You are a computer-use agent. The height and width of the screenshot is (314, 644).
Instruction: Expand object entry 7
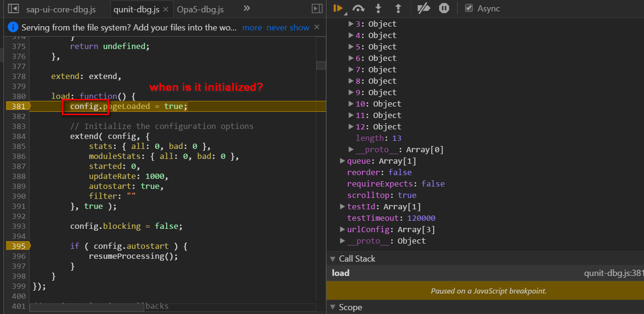click(x=351, y=69)
